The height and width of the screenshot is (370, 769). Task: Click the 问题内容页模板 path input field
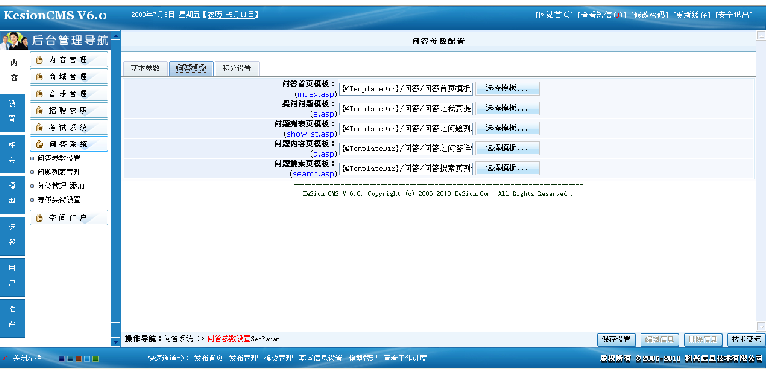point(406,148)
